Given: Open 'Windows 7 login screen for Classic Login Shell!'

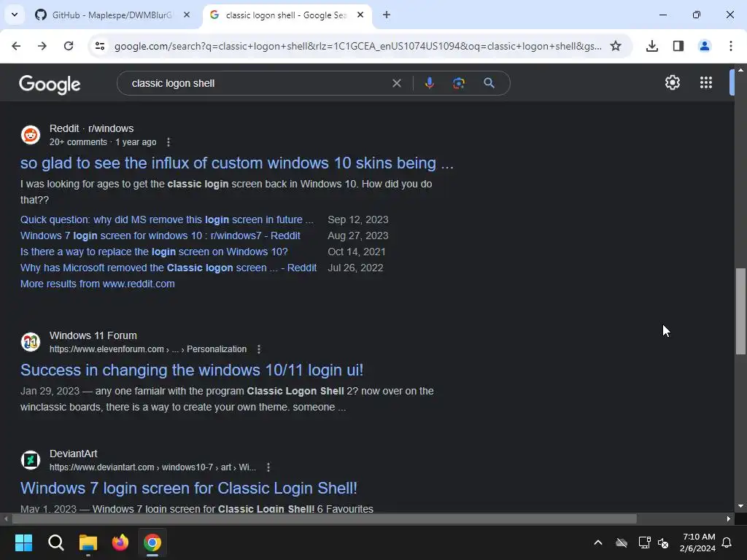Looking at the screenshot, I should click(189, 489).
